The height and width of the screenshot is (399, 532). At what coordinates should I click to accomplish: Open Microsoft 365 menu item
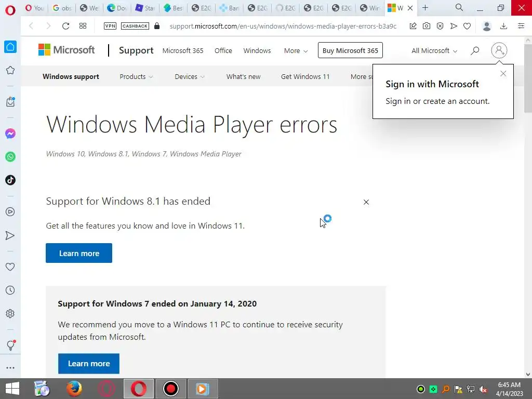[183, 50]
